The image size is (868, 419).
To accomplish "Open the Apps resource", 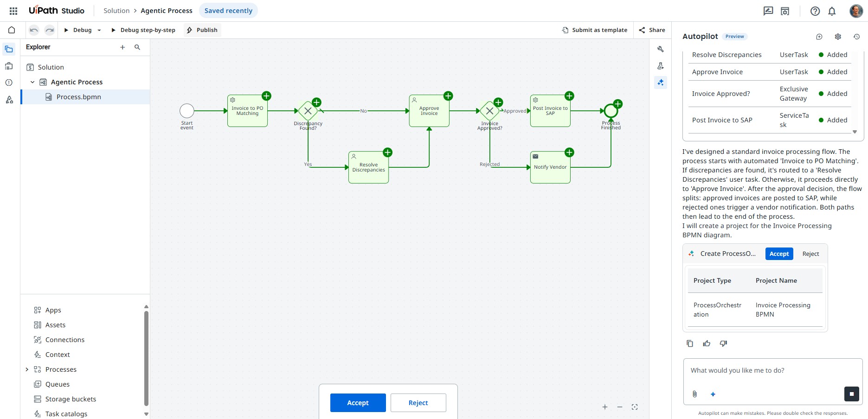I will tap(53, 310).
